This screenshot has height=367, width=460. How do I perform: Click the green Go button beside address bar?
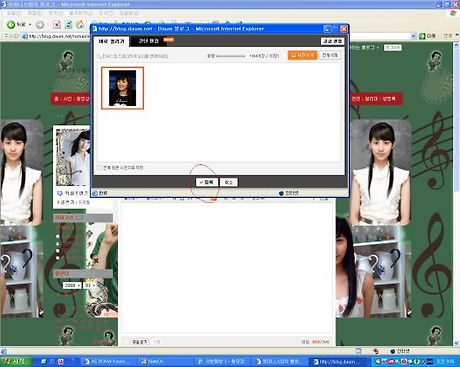[x=427, y=36]
